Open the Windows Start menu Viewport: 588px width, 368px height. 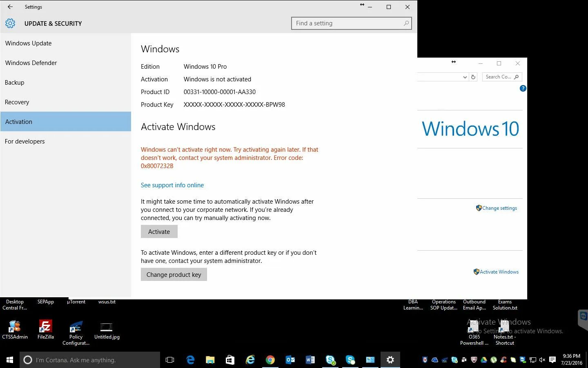click(x=10, y=360)
